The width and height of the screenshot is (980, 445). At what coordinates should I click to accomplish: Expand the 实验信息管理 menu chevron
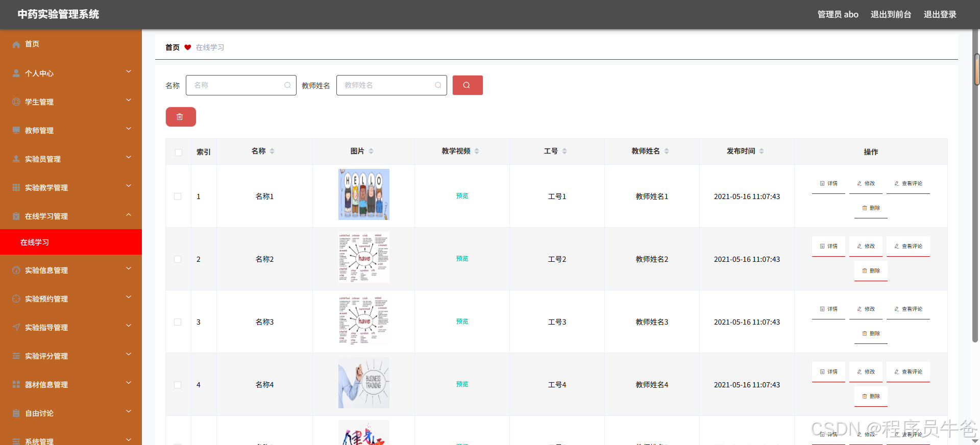pos(129,268)
